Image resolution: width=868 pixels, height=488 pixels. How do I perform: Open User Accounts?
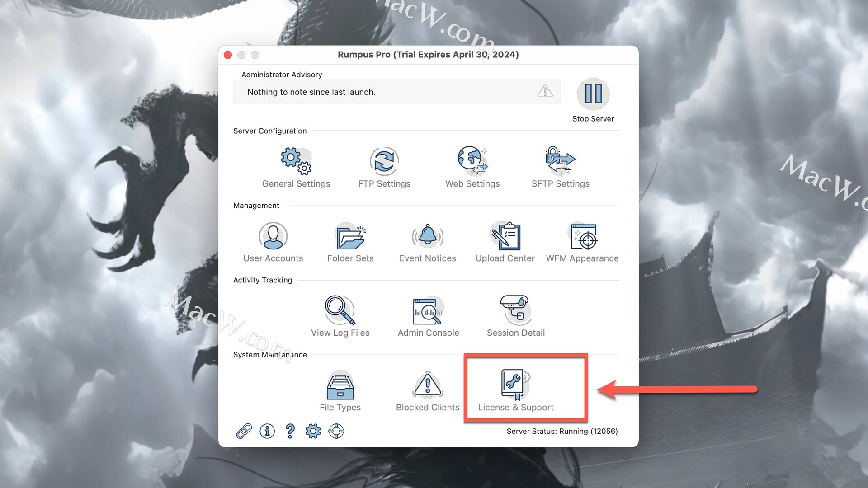coord(273,242)
